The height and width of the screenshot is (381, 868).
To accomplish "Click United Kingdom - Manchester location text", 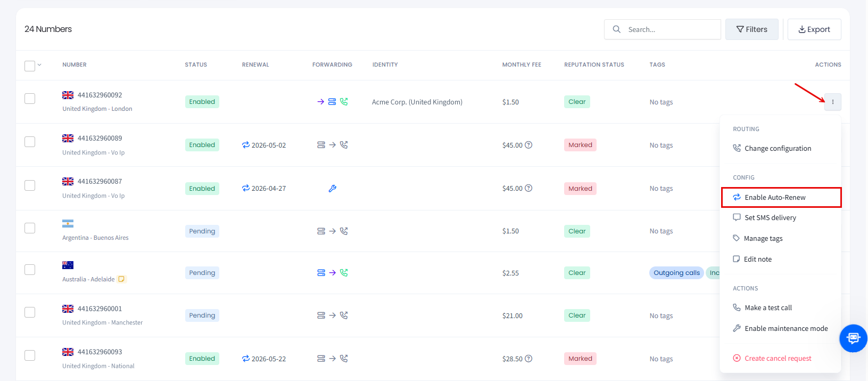I will 103,322.
